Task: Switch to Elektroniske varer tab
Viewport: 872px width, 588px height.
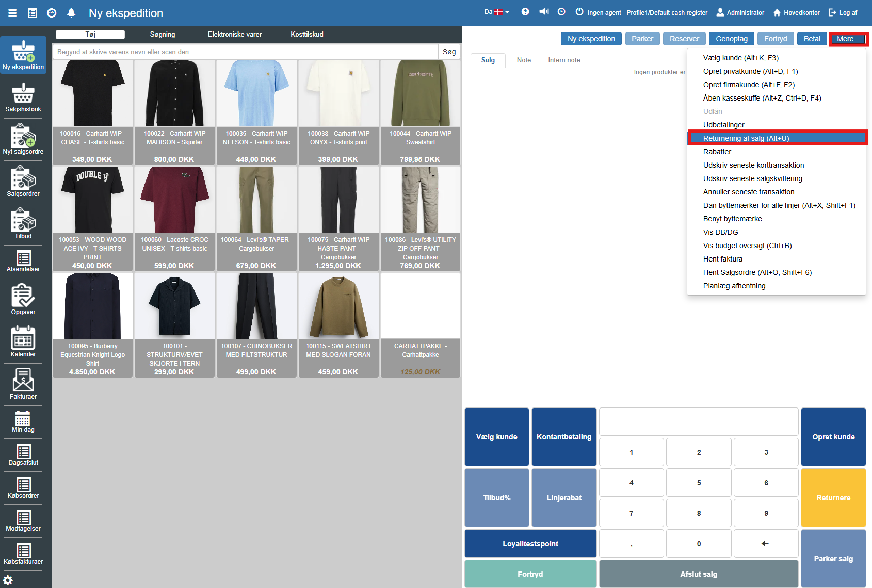Action: click(x=235, y=35)
